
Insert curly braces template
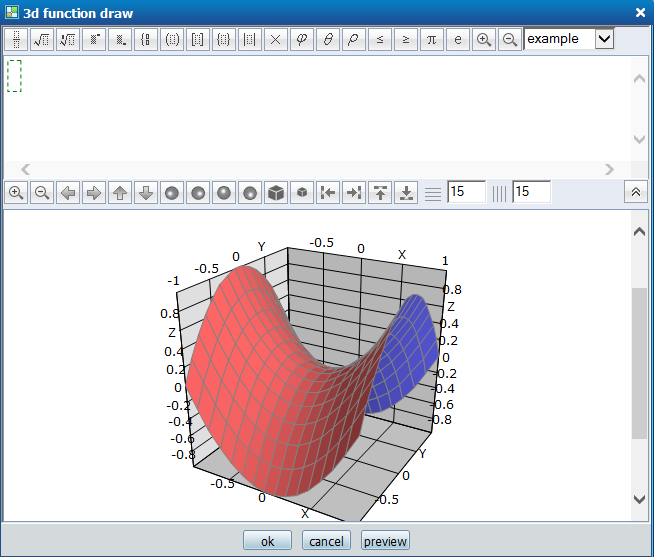pos(224,40)
